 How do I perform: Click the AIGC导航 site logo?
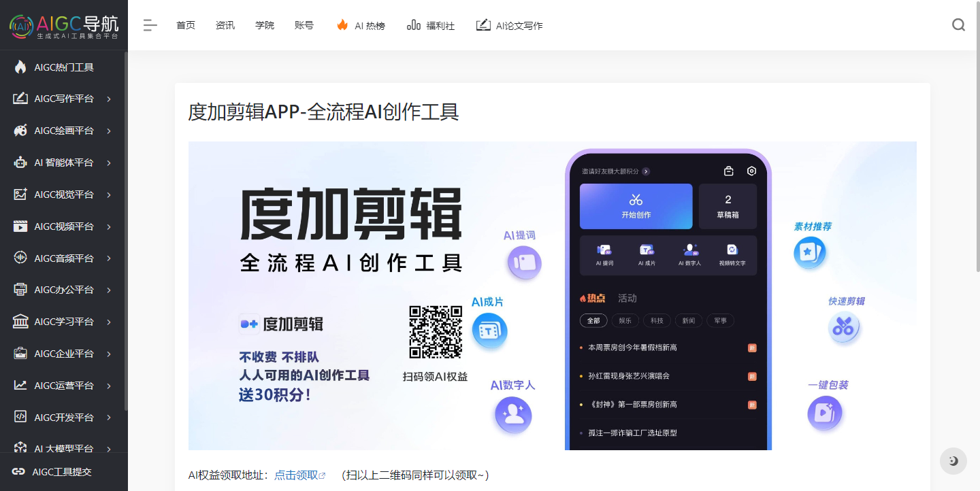point(63,25)
